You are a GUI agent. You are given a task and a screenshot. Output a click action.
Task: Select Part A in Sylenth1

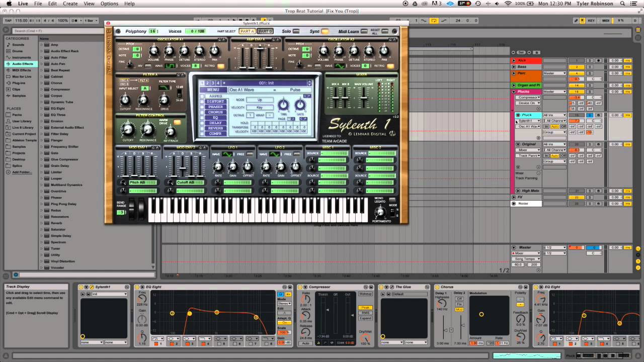click(247, 31)
